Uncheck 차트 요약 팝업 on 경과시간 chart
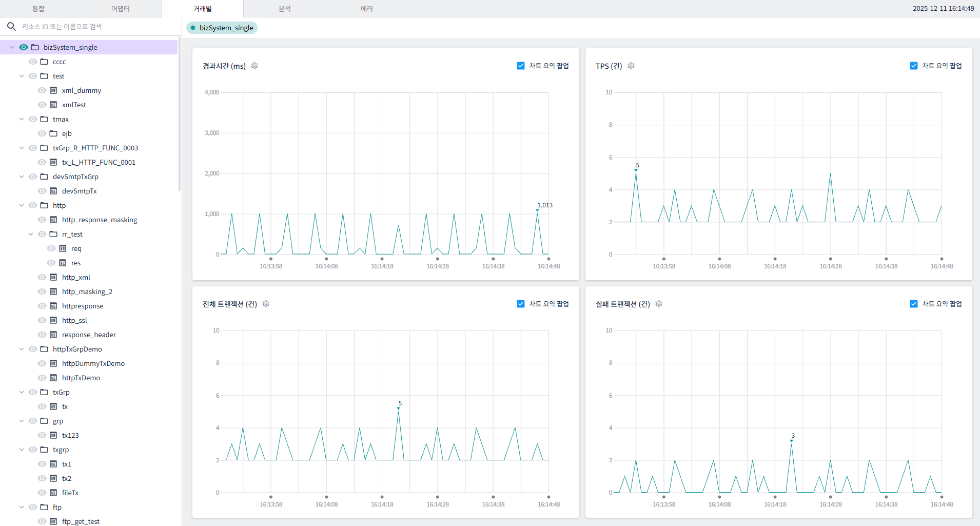The image size is (980, 526). (520, 65)
